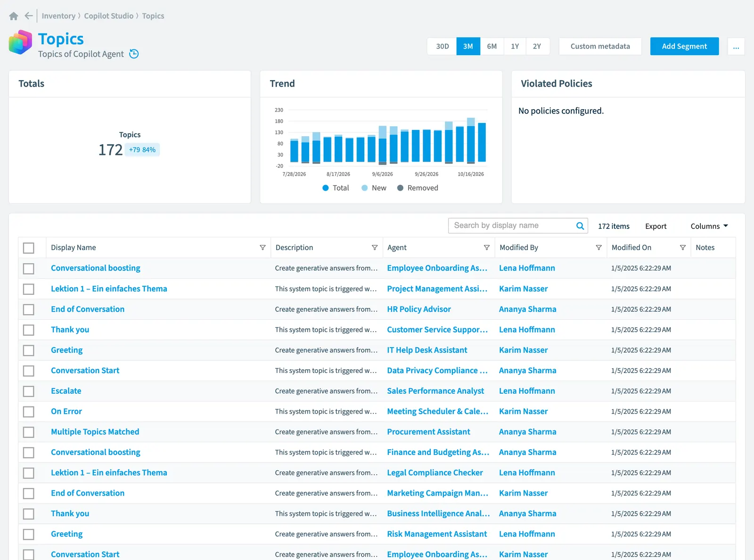Click the Copilot Studio logo icon
The width and height of the screenshot is (754, 560).
[x=20, y=42]
